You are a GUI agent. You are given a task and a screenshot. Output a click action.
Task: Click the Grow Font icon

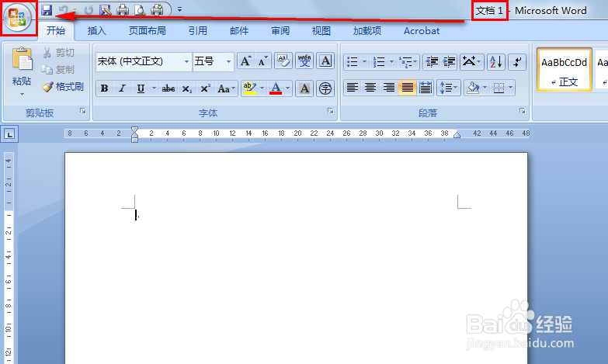[x=246, y=61]
